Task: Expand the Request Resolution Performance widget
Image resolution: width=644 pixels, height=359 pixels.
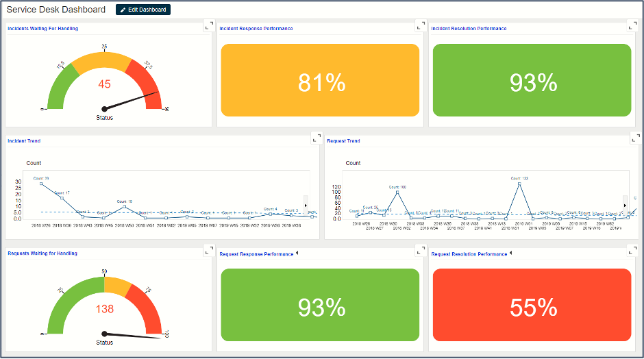Action: click(632, 250)
